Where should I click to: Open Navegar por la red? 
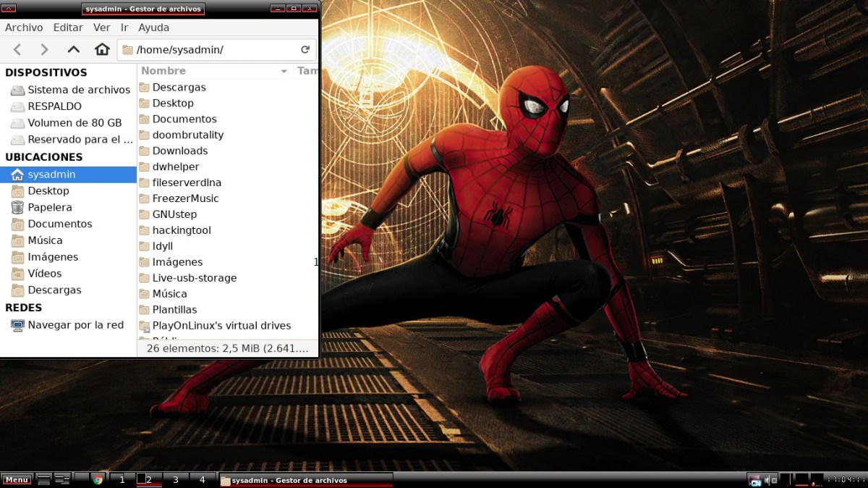75,325
